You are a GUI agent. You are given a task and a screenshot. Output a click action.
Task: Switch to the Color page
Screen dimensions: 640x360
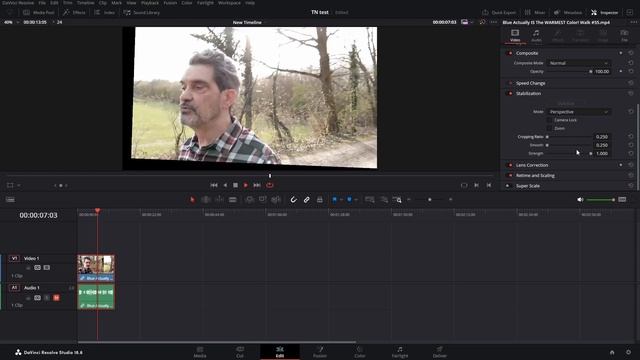[360, 352]
